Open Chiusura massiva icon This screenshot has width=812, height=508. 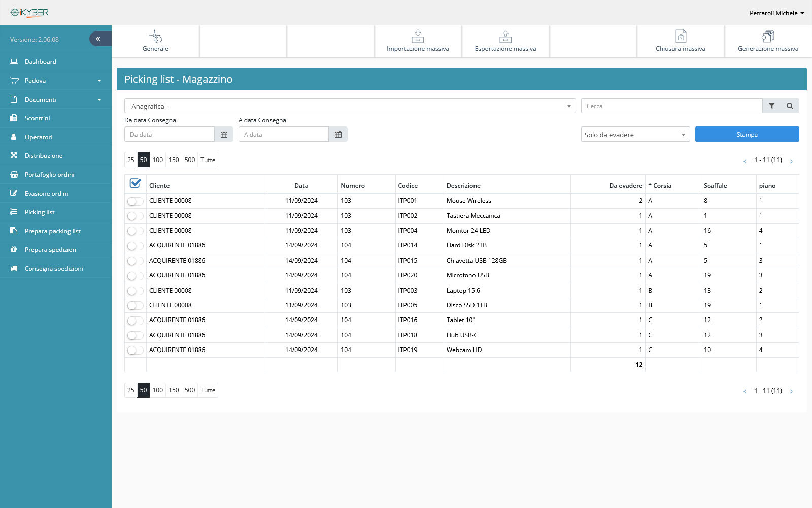(x=681, y=37)
